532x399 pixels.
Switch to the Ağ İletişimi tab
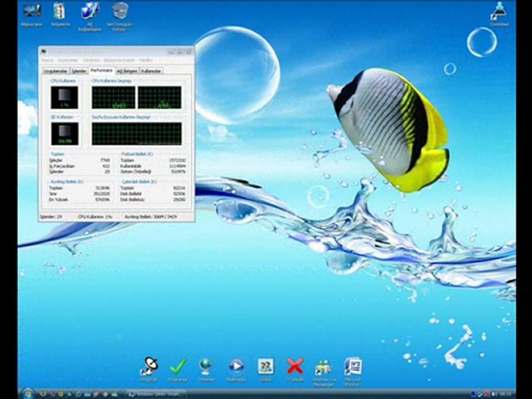(x=127, y=71)
